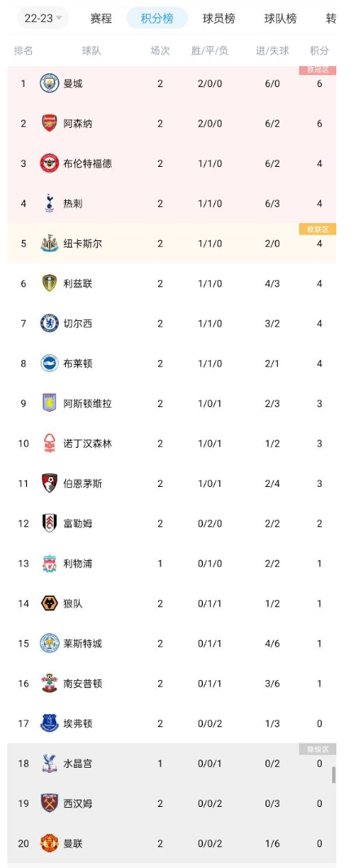
Task: Click the Liverpool crest icon
Action: (x=50, y=563)
